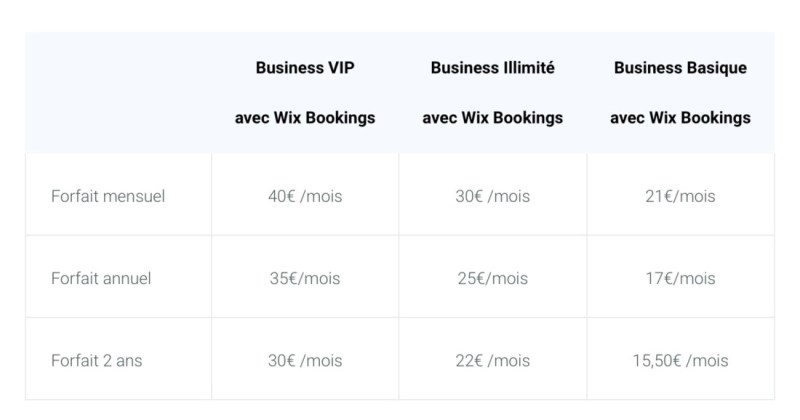Click the Business Illimité column heading

(x=492, y=68)
